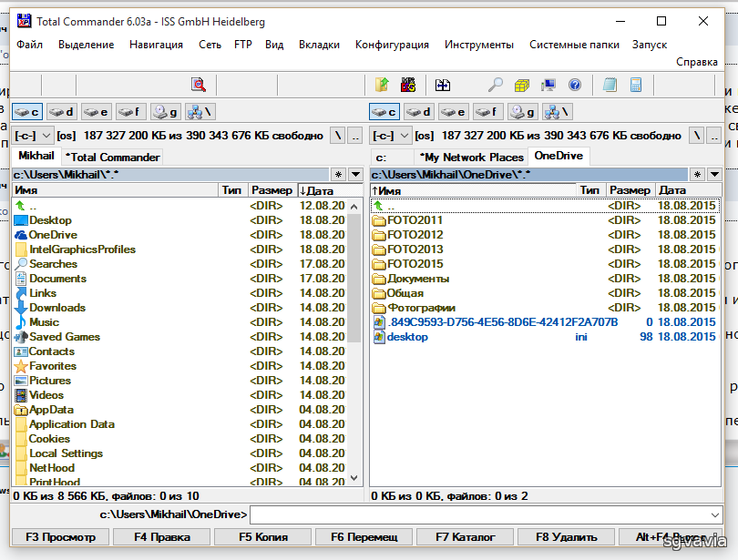The width and height of the screenshot is (738, 560).
Task: Select drive d in the left panel
Action: click(62, 112)
